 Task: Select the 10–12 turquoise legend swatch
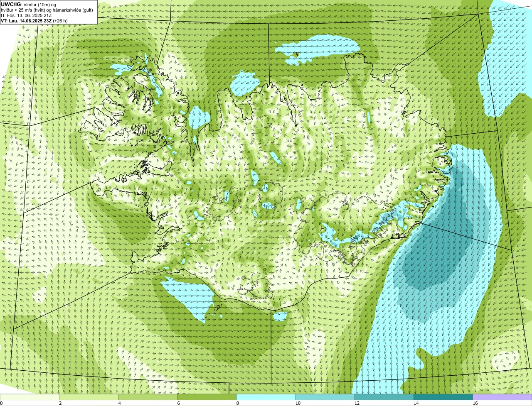pyautogui.click(x=325, y=397)
